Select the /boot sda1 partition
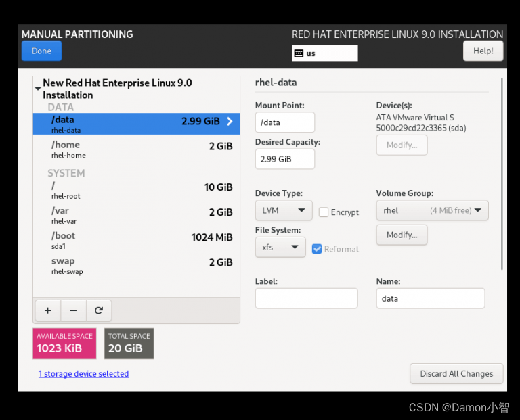The height and width of the screenshot is (420, 520). pyautogui.click(x=136, y=241)
